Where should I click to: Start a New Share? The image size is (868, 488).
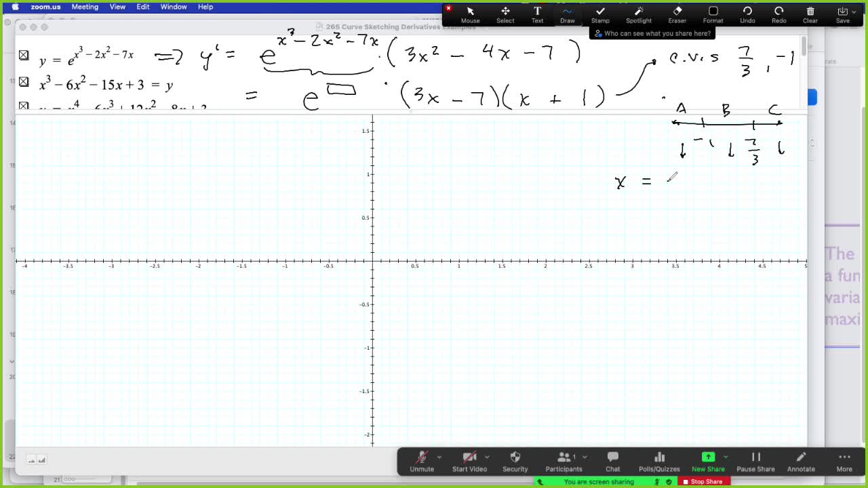(x=708, y=462)
